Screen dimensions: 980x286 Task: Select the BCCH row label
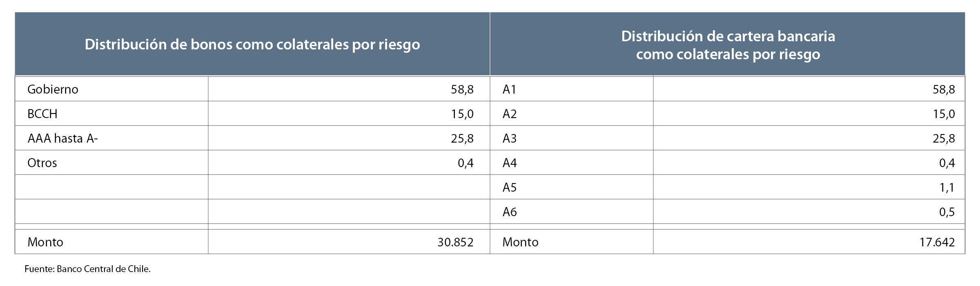42,114
